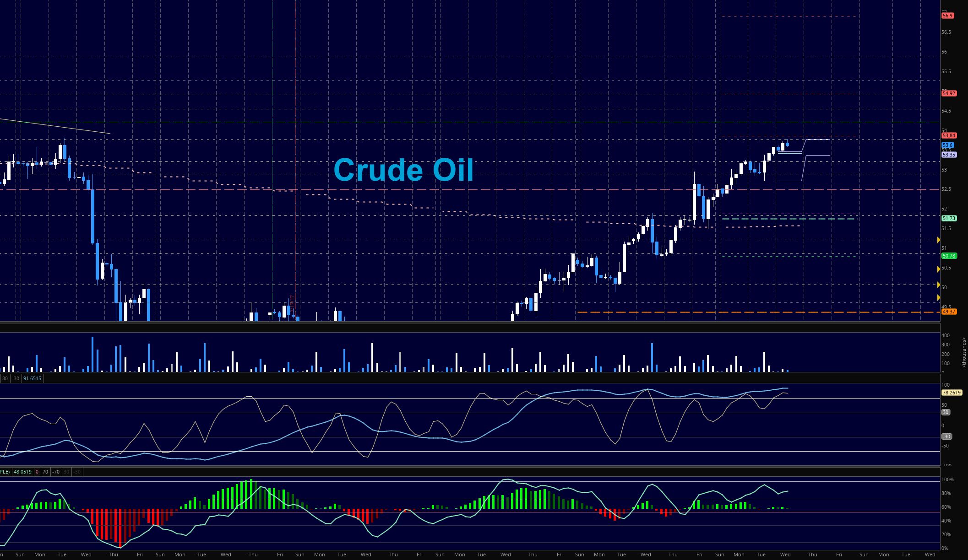This screenshot has height=560, width=968.
Task: Click the 100% label on lower study axis
Action: [x=947, y=479]
